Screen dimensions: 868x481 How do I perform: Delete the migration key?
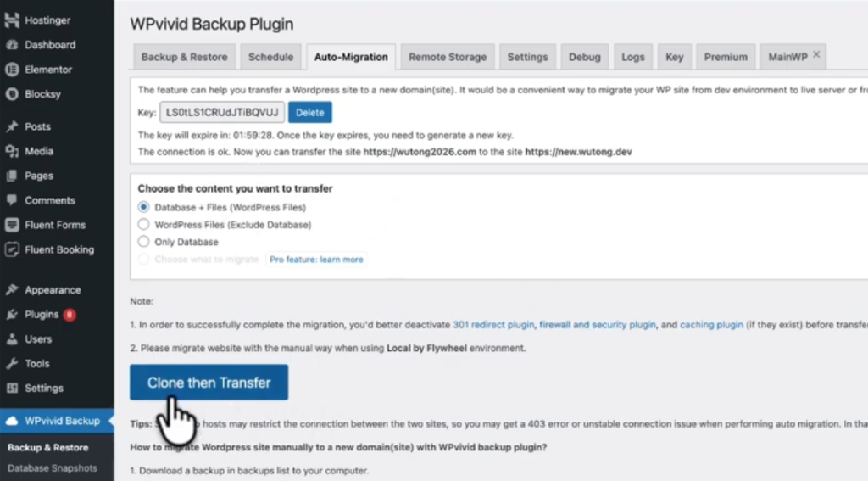click(309, 113)
